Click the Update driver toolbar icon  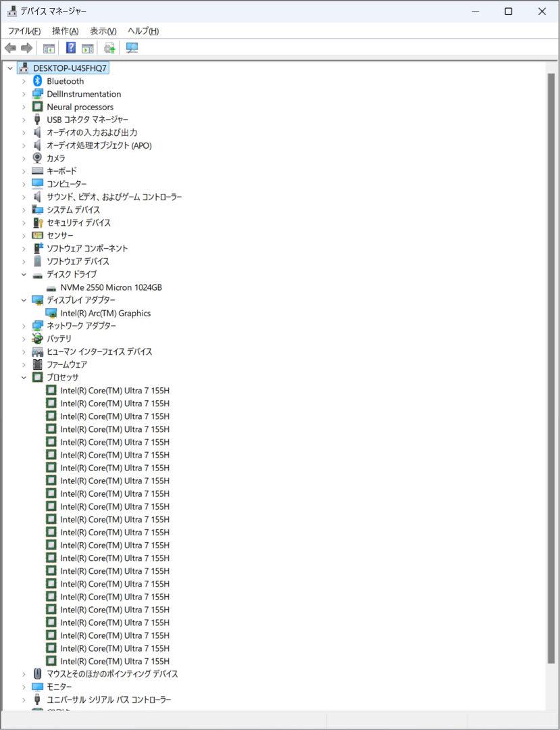pyautogui.click(x=109, y=48)
